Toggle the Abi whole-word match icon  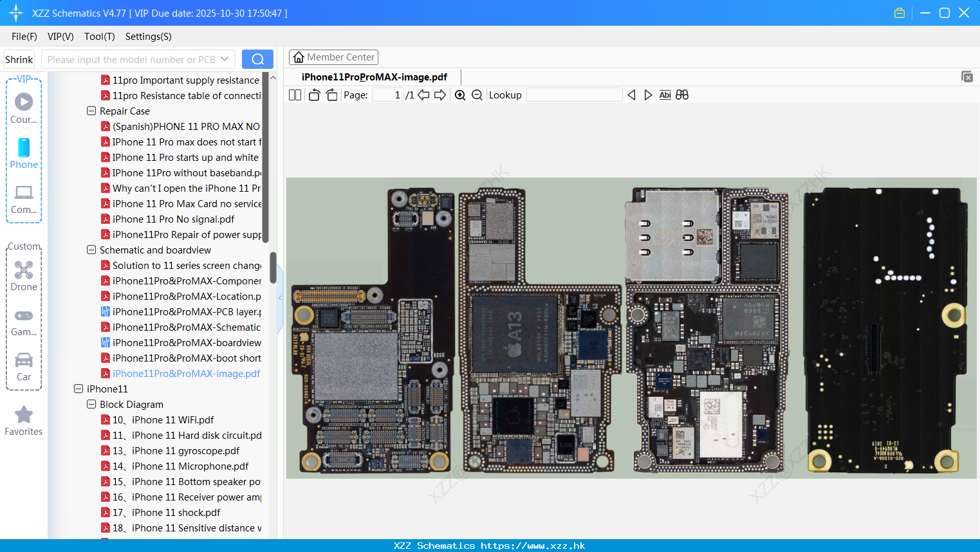pos(665,95)
